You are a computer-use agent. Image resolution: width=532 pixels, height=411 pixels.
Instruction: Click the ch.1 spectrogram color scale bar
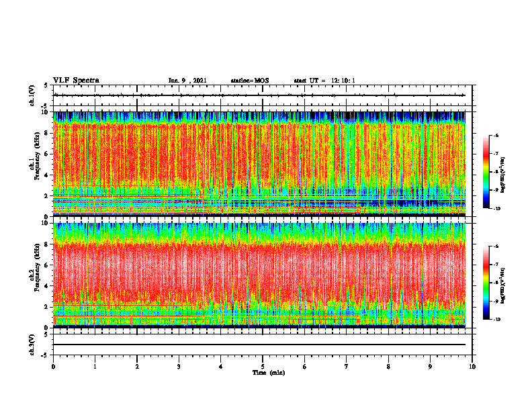point(486,172)
